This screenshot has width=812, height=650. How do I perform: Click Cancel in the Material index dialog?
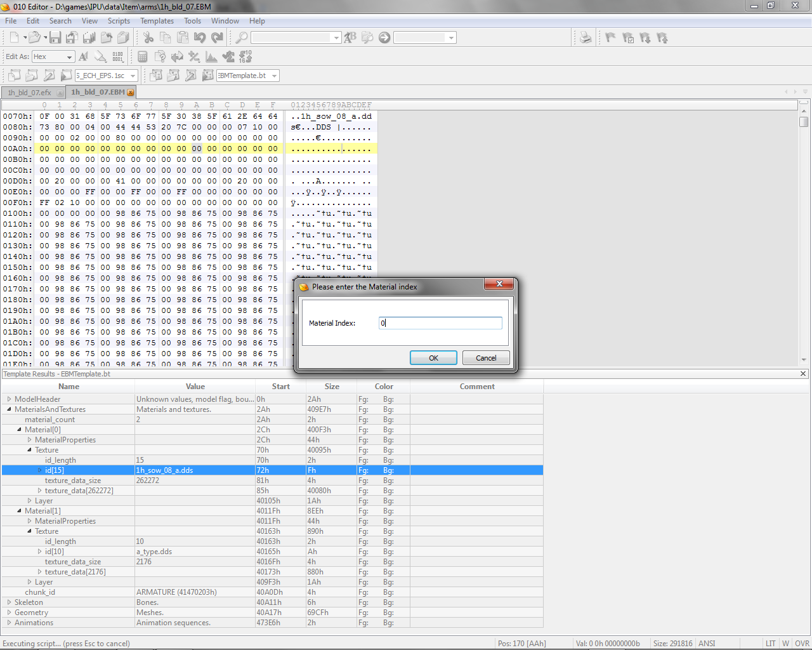486,358
